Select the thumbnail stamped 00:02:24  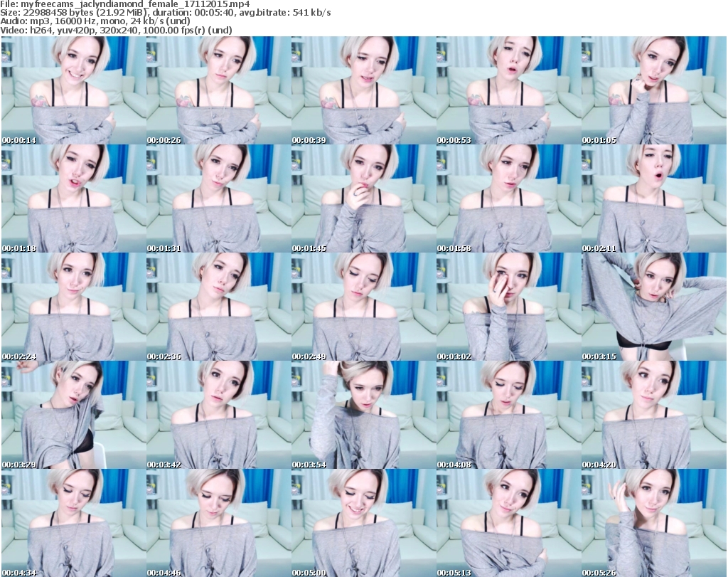(73, 307)
